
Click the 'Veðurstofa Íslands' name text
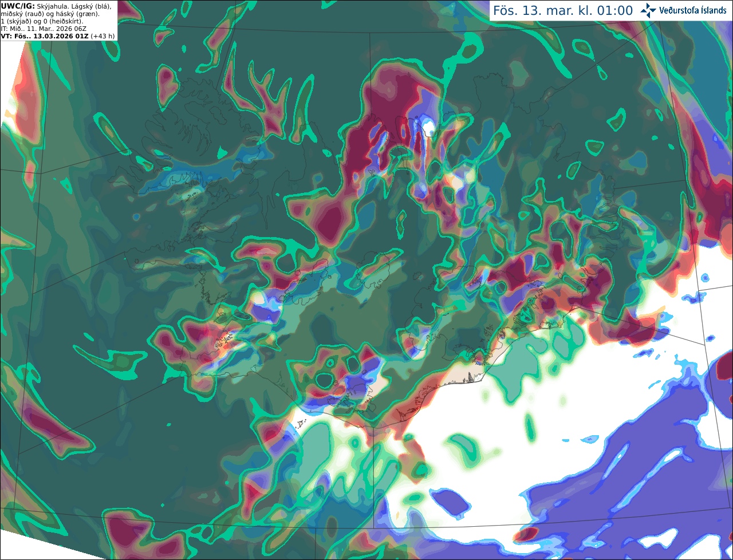pos(693,10)
